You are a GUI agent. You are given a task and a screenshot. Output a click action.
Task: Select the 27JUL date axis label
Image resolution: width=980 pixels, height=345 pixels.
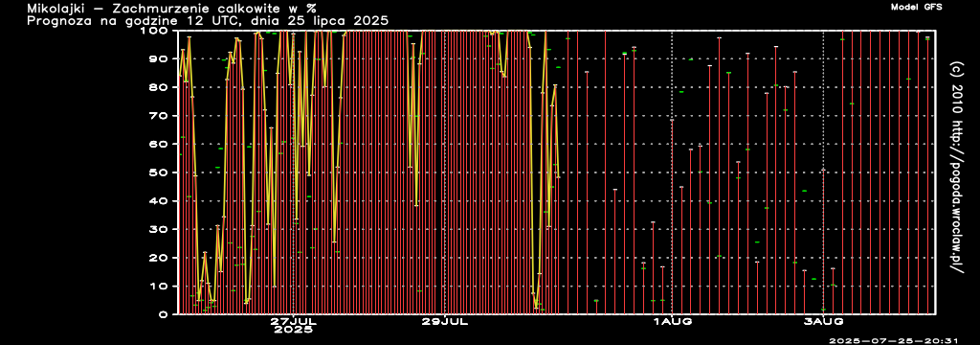[293, 321]
